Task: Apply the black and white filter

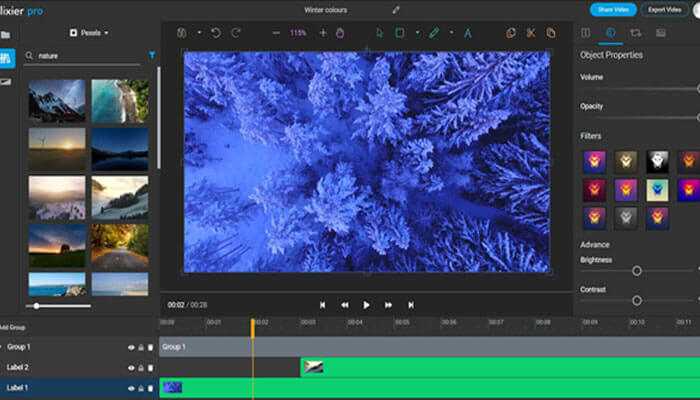Action: tap(658, 162)
